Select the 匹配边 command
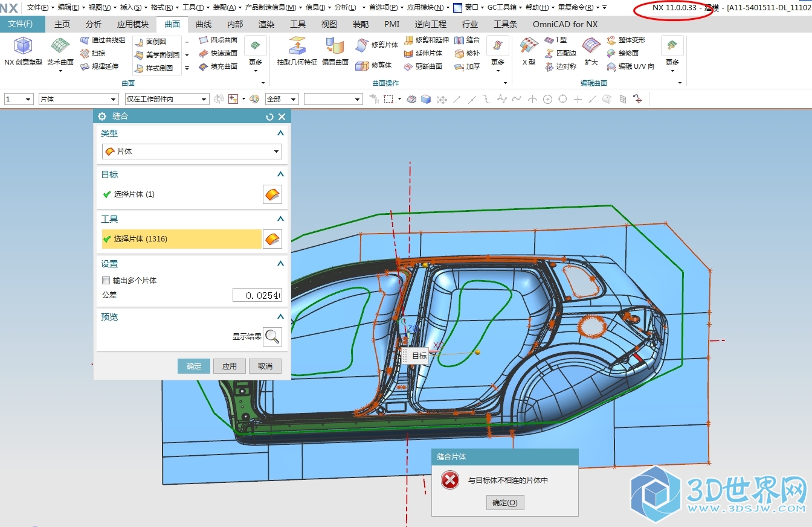The image size is (812, 527). pos(560,53)
